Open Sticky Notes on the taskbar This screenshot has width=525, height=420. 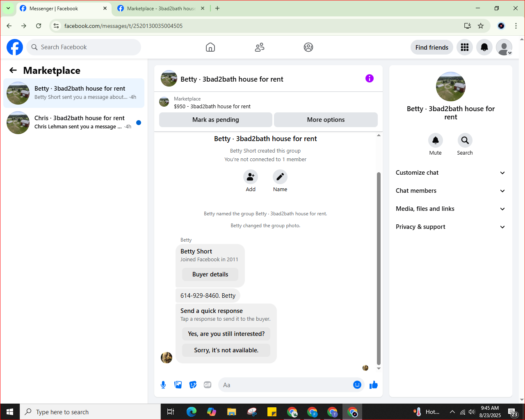(x=272, y=412)
